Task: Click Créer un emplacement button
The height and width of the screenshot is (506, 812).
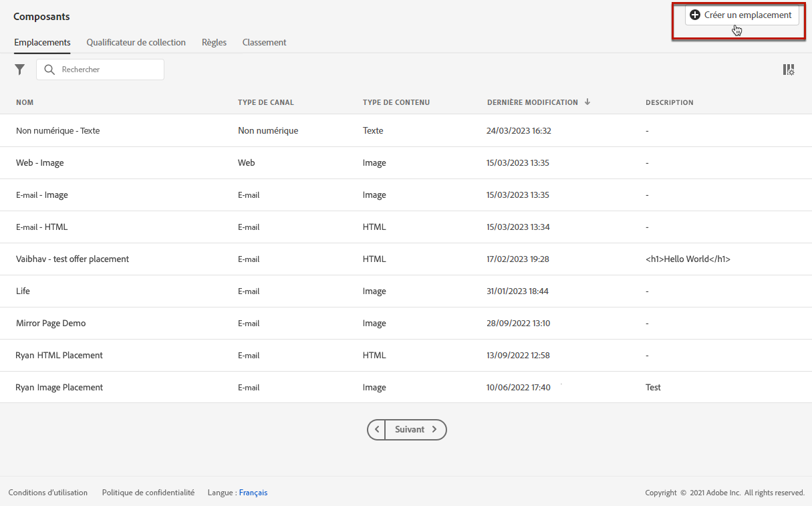Action: [x=741, y=15]
